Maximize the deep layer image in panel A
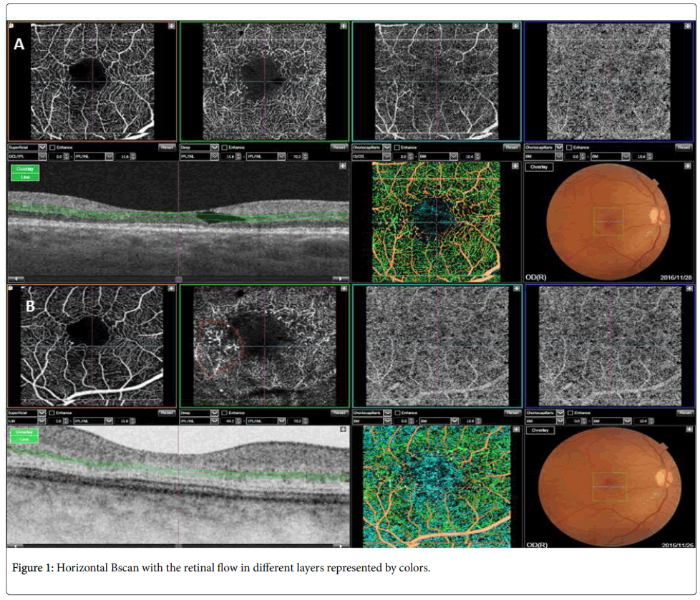This screenshot has width=700, height=600. [x=344, y=26]
